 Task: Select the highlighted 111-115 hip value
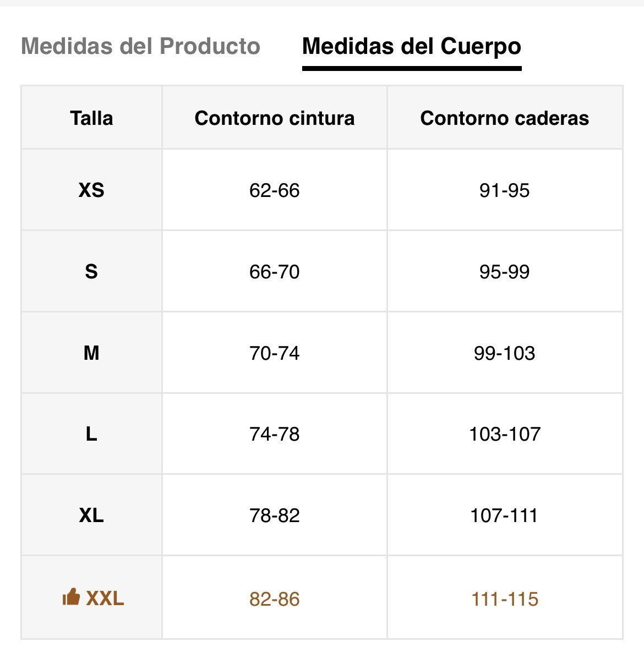pyautogui.click(x=504, y=599)
